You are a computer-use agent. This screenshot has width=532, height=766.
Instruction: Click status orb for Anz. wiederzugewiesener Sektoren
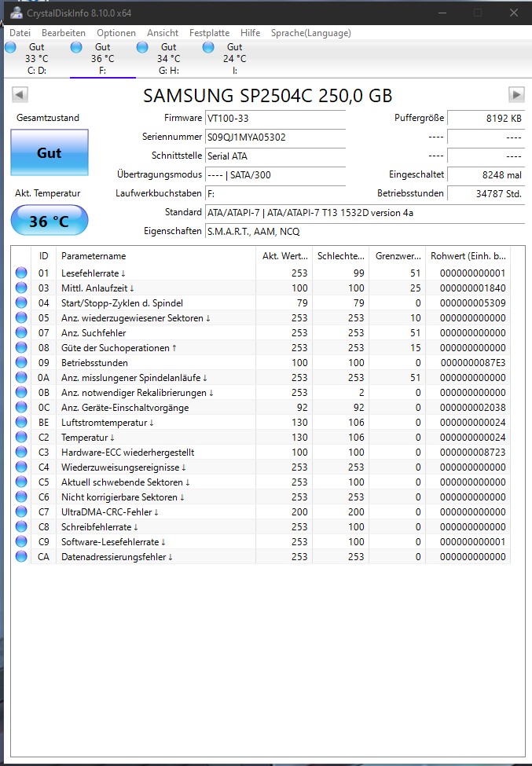pyautogui.click(x=21, y=317)
